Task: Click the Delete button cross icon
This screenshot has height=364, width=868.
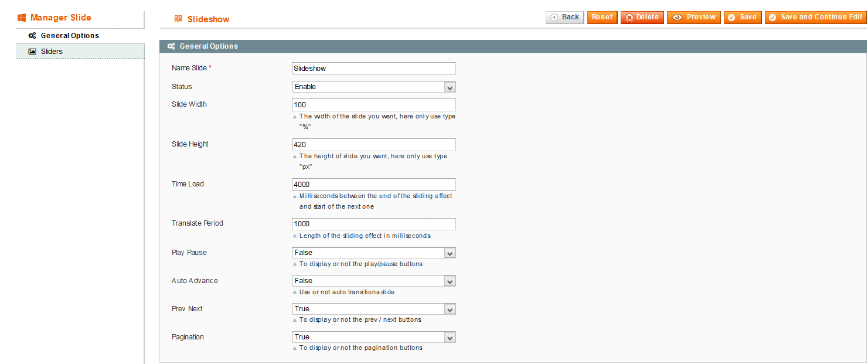Action: coord(629,18)
